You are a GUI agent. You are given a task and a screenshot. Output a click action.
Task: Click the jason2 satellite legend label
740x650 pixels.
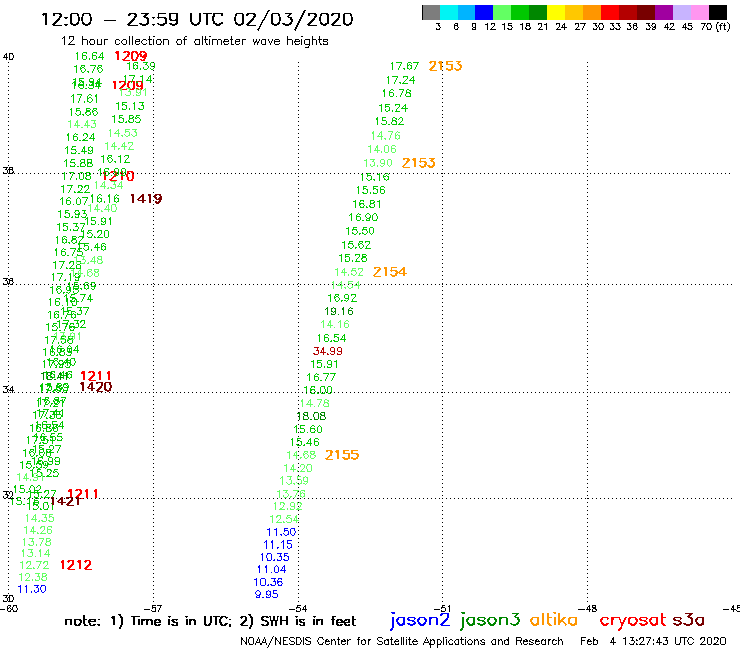(x=420, y=620)
